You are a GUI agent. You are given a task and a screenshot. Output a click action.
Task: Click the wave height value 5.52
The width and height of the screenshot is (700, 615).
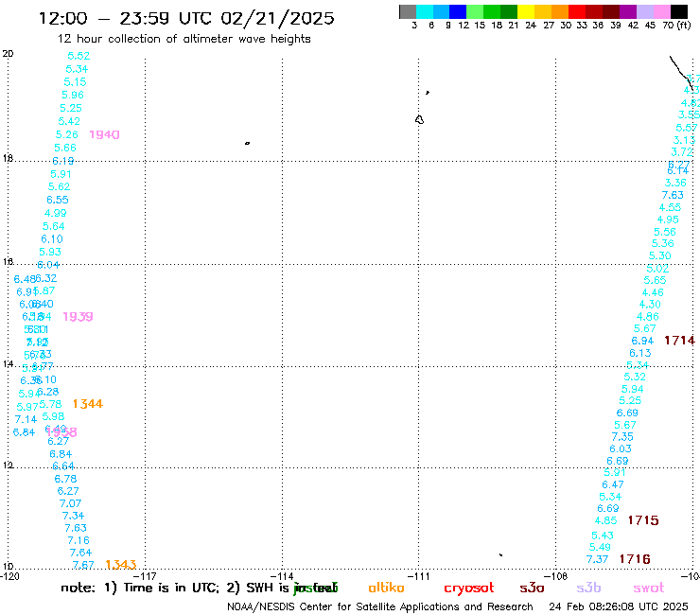(79, 56)
